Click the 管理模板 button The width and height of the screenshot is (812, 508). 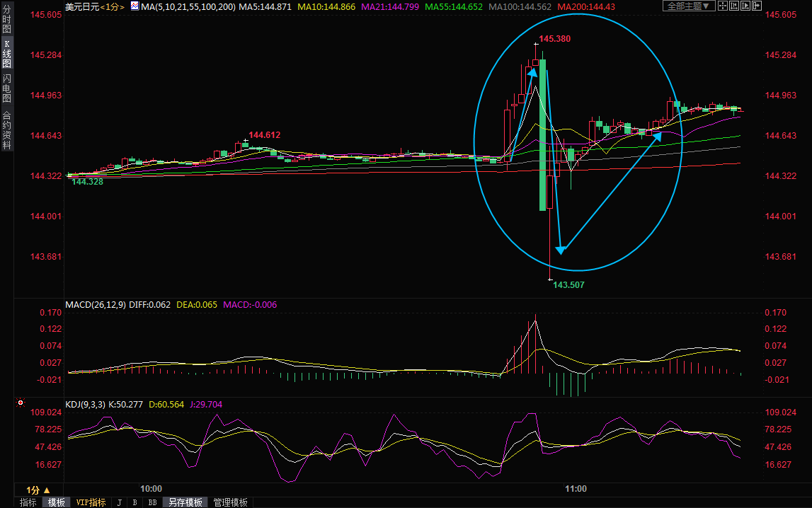coord(231,502)
